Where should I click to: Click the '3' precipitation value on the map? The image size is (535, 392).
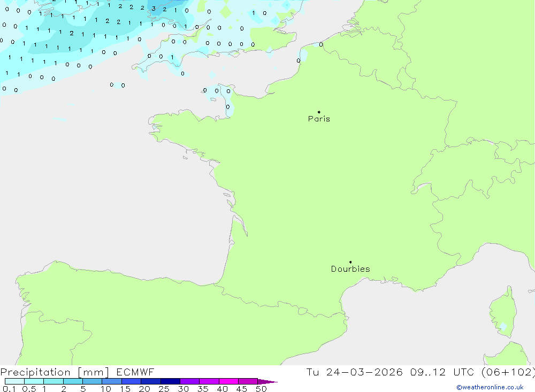click(x=154, y=9)
